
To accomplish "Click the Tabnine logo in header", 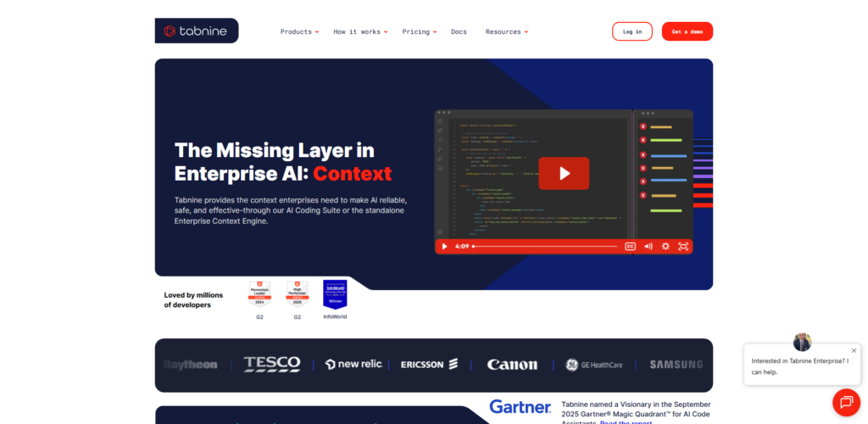I will coord(197,31).
